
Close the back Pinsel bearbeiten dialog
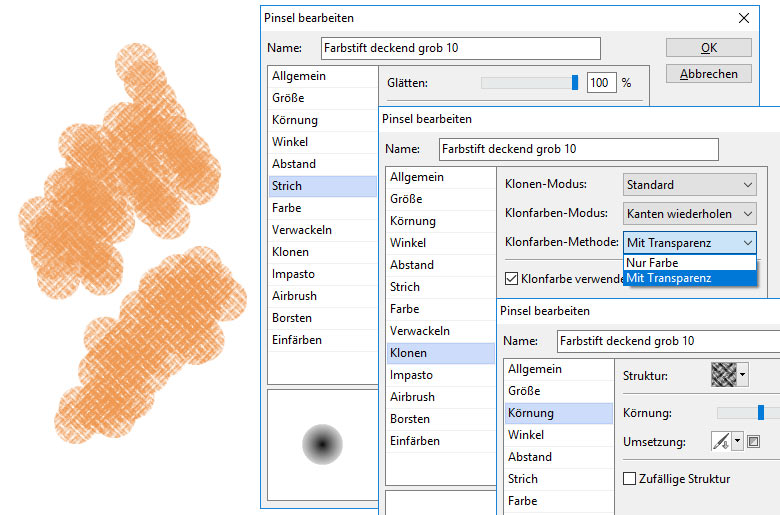click(744, 18)
